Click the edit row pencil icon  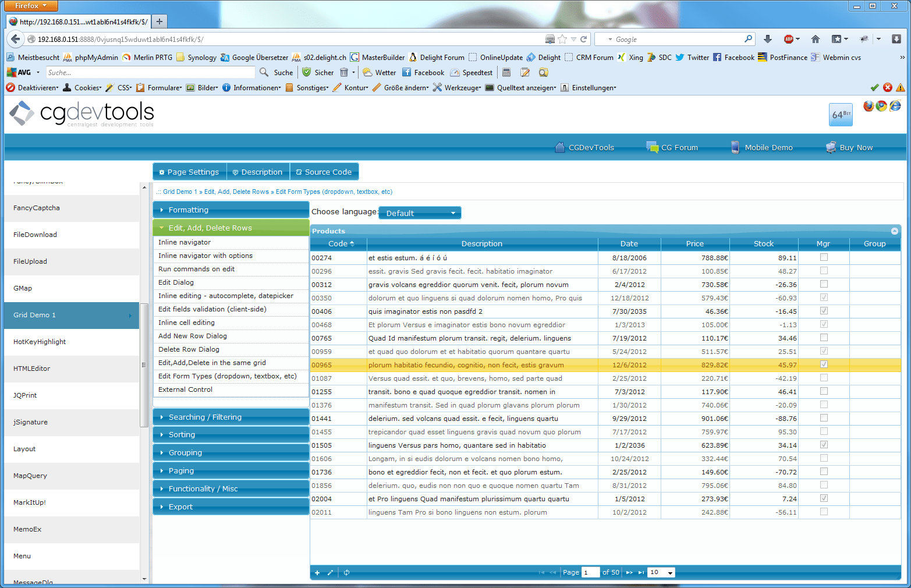pos(330,573)
